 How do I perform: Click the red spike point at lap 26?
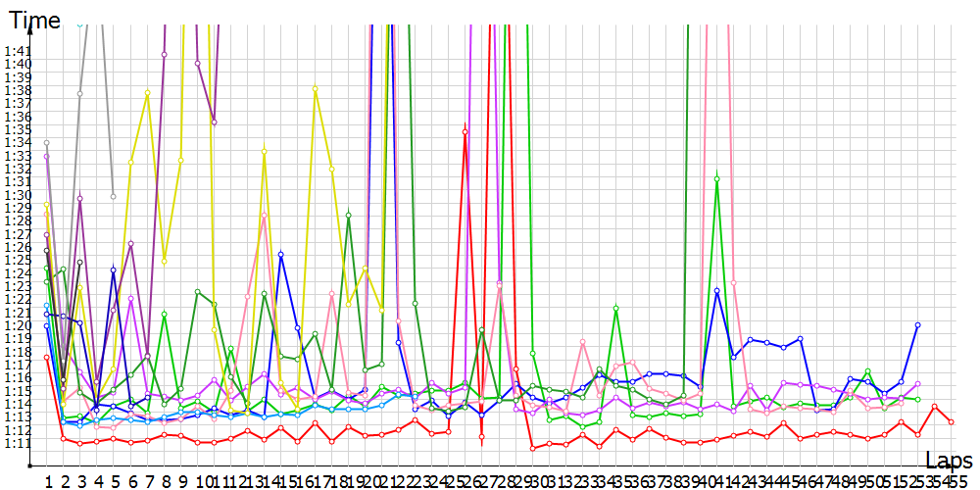[465, 131]
